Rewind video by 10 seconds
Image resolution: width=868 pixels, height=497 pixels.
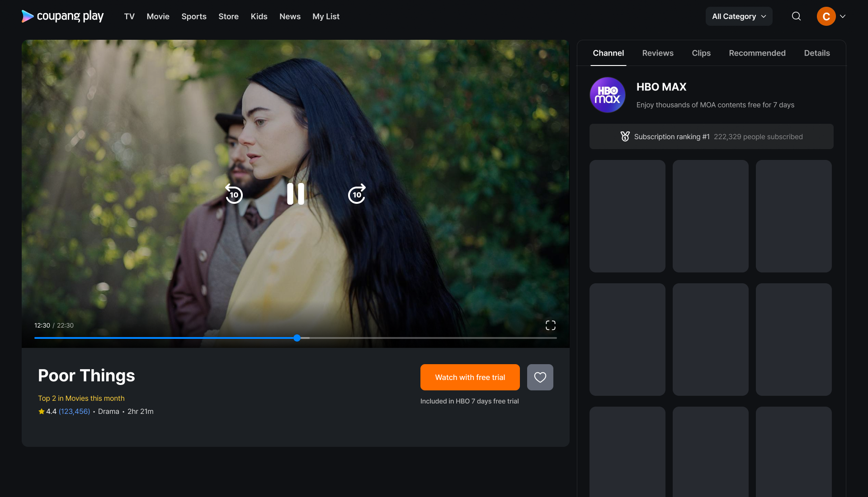coord(234,194)
